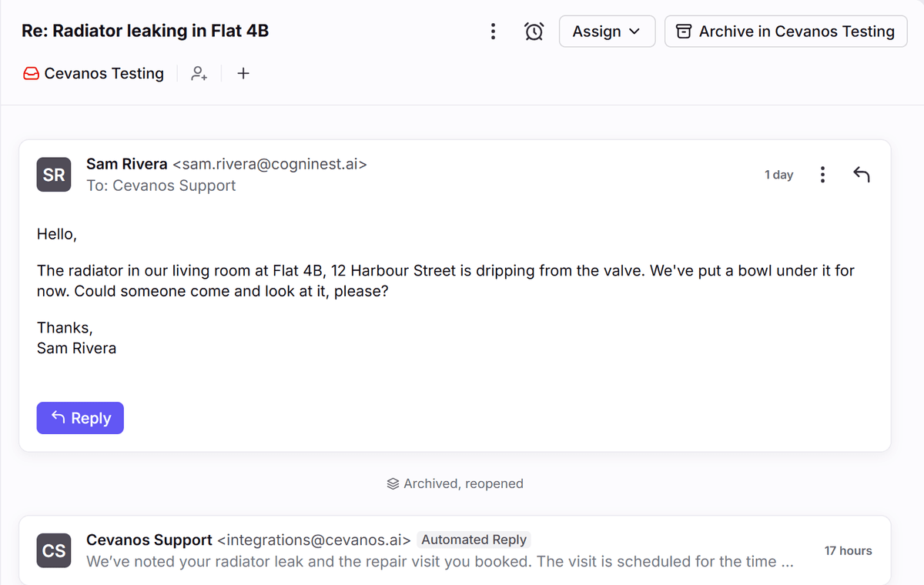Click the CS avatar for Cevanos Support
This screenshot has height=585, width=924.
[54, 550]
